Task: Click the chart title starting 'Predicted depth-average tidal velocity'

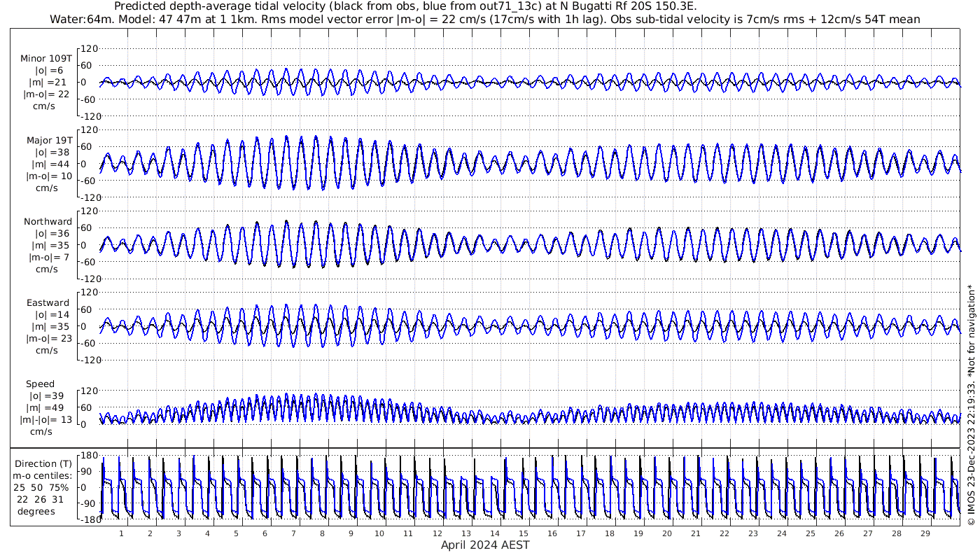Action: tap(405, 6)
